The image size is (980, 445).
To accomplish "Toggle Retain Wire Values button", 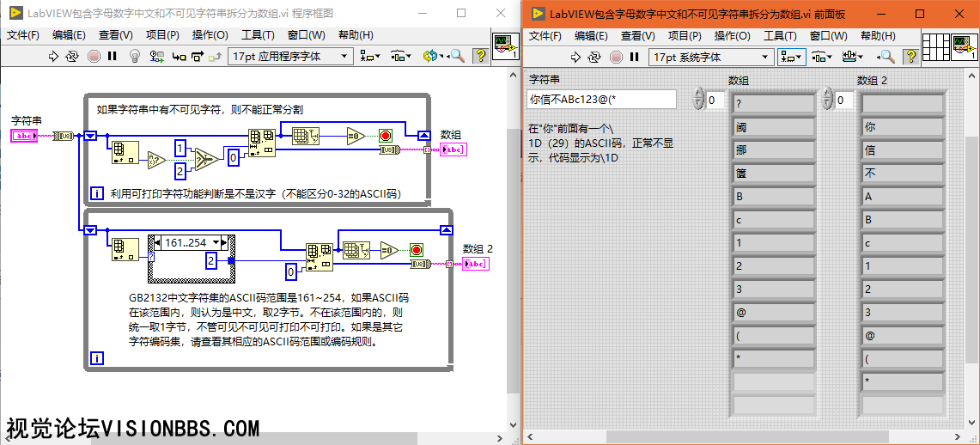I will pos(156,57).
